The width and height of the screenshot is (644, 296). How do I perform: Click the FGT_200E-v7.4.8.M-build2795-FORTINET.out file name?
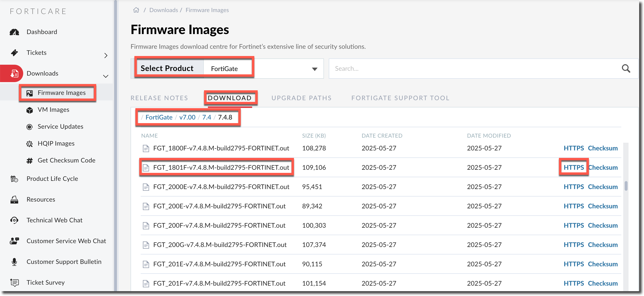tap(219, 206)
